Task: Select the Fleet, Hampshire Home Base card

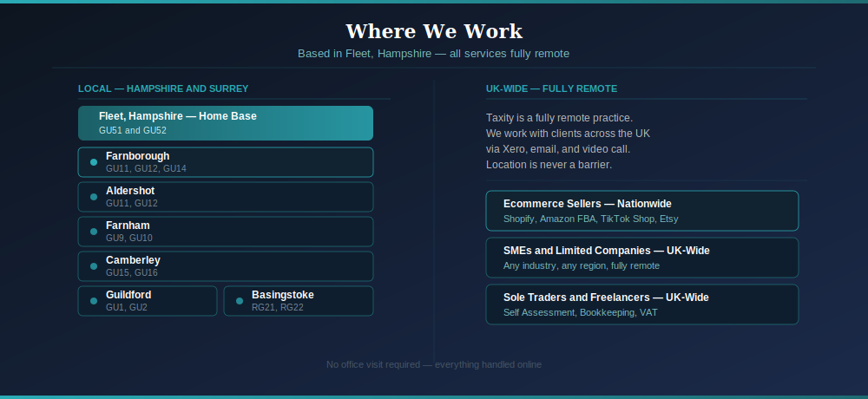Action: pos(226,123)
